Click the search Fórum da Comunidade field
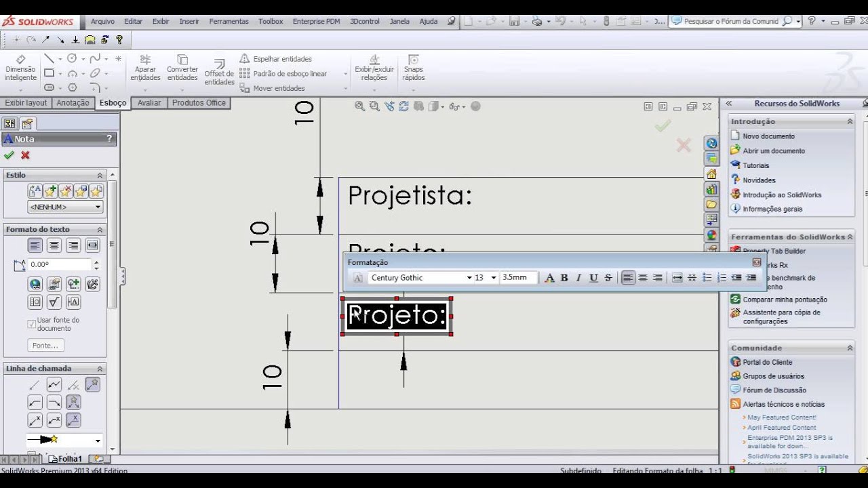 tap(731, 21)
